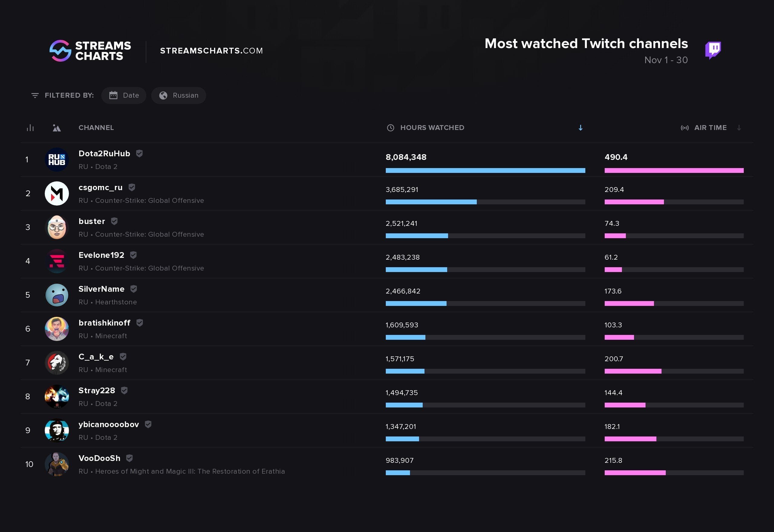Open the Russian language filter chip

point(178,95)
